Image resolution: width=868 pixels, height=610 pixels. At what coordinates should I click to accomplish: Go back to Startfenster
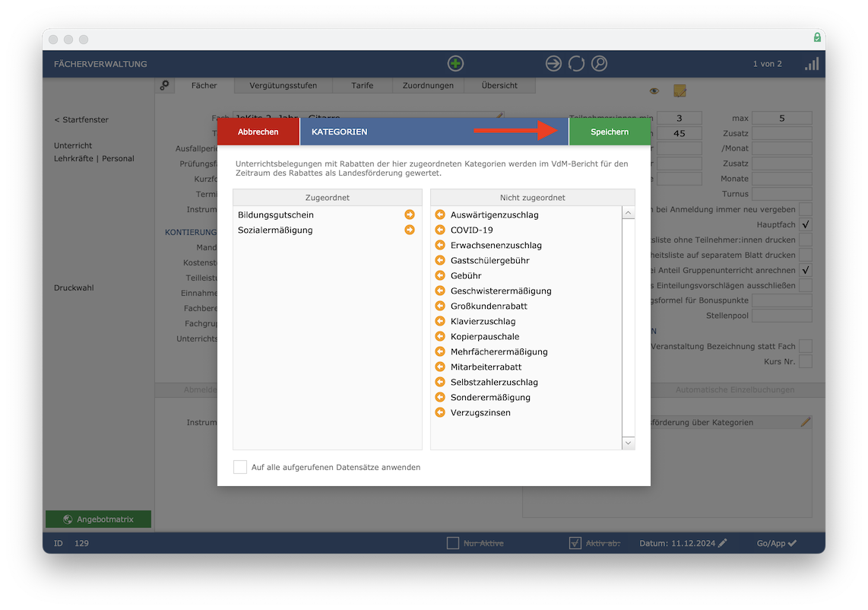81,119
